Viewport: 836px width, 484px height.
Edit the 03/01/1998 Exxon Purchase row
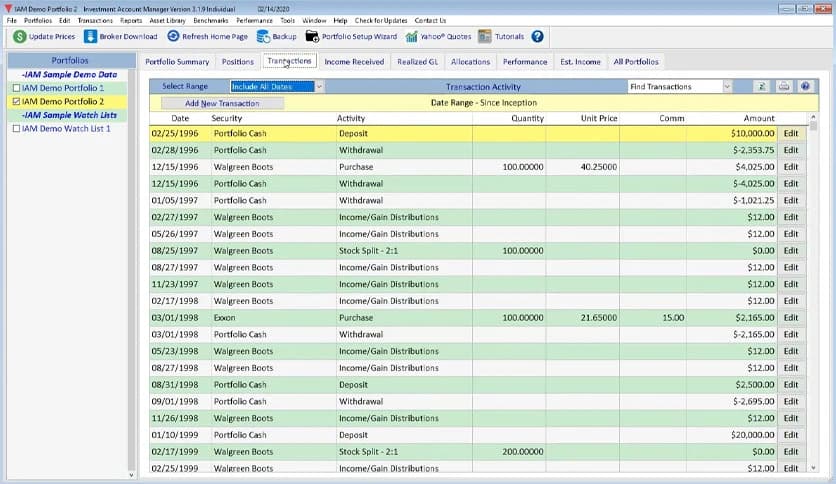tap(791, 318)
